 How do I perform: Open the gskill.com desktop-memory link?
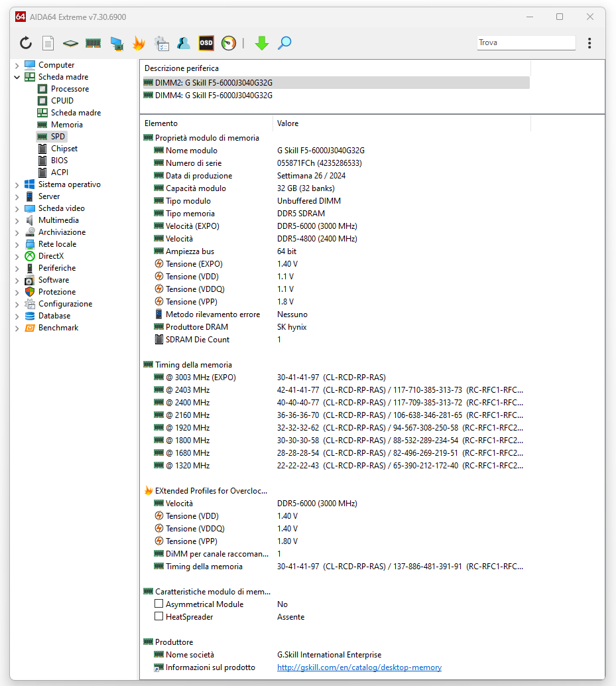point(359,667)
